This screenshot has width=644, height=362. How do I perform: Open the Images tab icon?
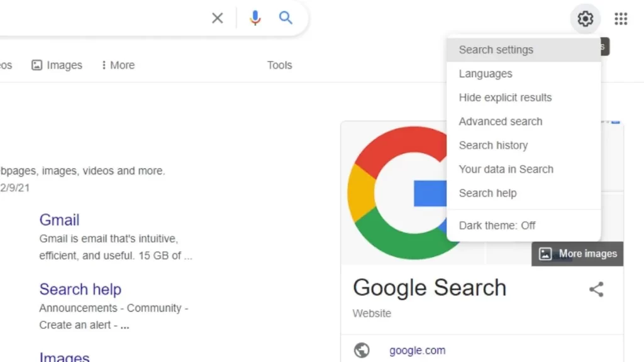pyautogui.click(x=36, y=65)
